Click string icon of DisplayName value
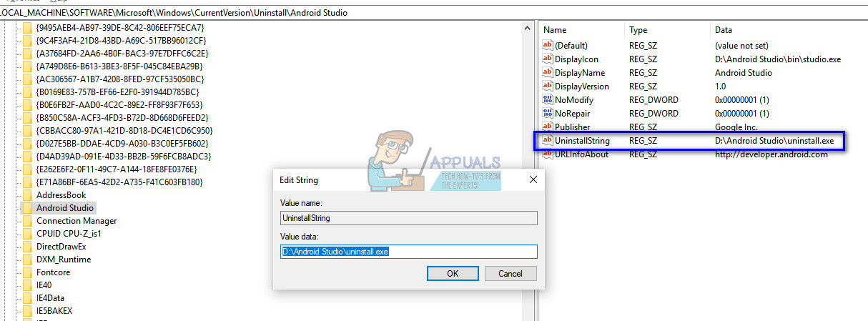 pos(548,73)
